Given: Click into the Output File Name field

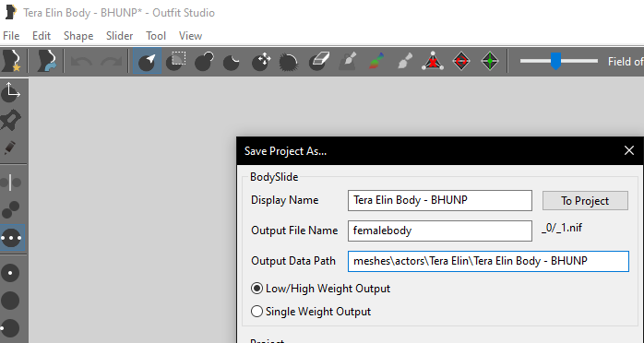Looking at the screenshot, I should 440,231.
